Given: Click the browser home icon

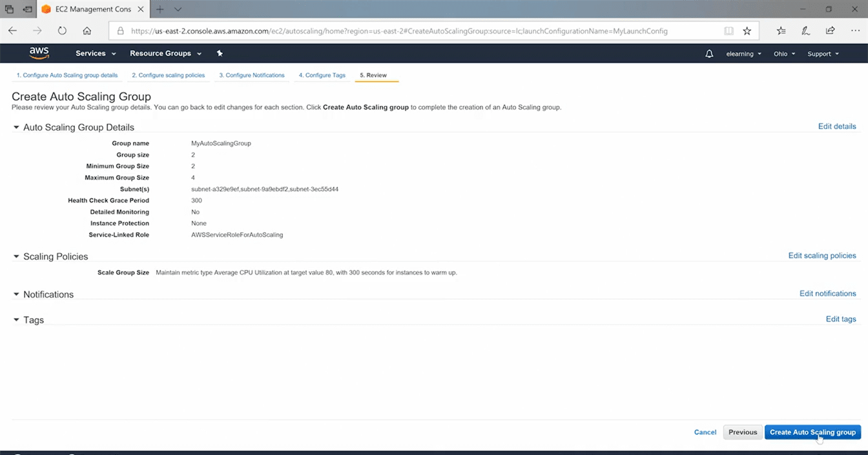Looking at the screenshot, I should (87, 30).
